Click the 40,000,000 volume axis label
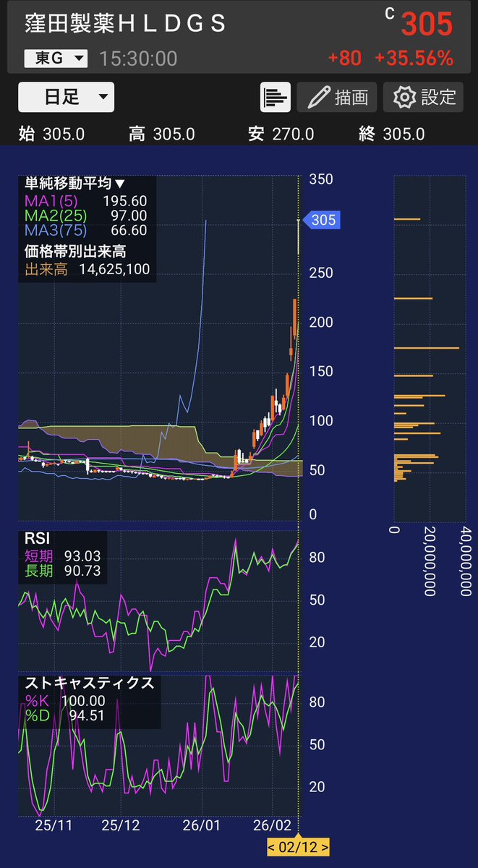 (465, 561)
